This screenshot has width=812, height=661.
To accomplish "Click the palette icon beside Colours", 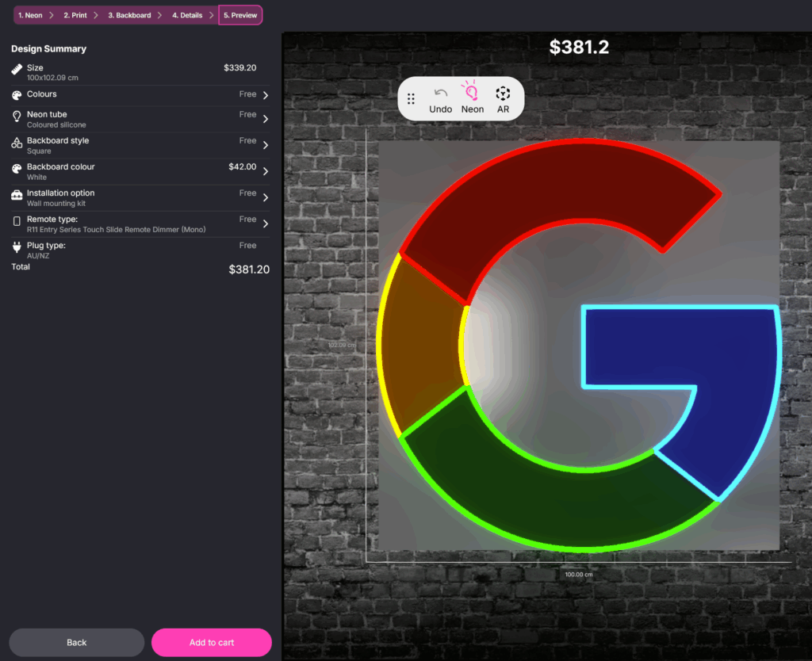I will 17,95.
